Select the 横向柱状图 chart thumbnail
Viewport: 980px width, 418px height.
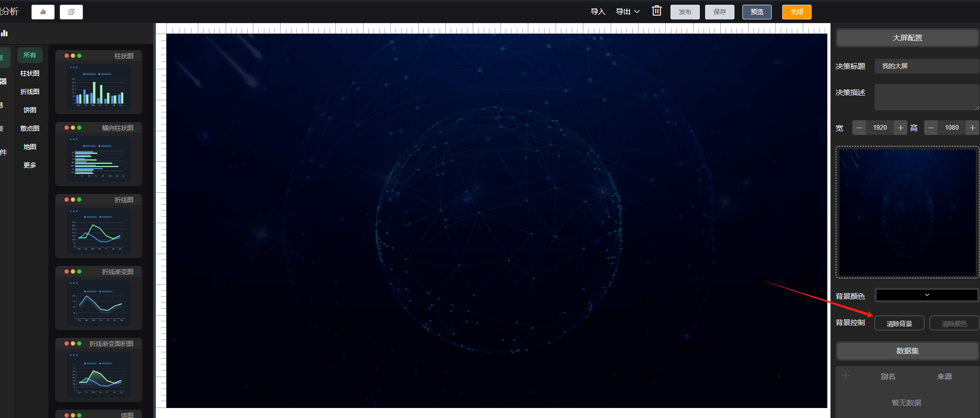(x=99, y=156)
